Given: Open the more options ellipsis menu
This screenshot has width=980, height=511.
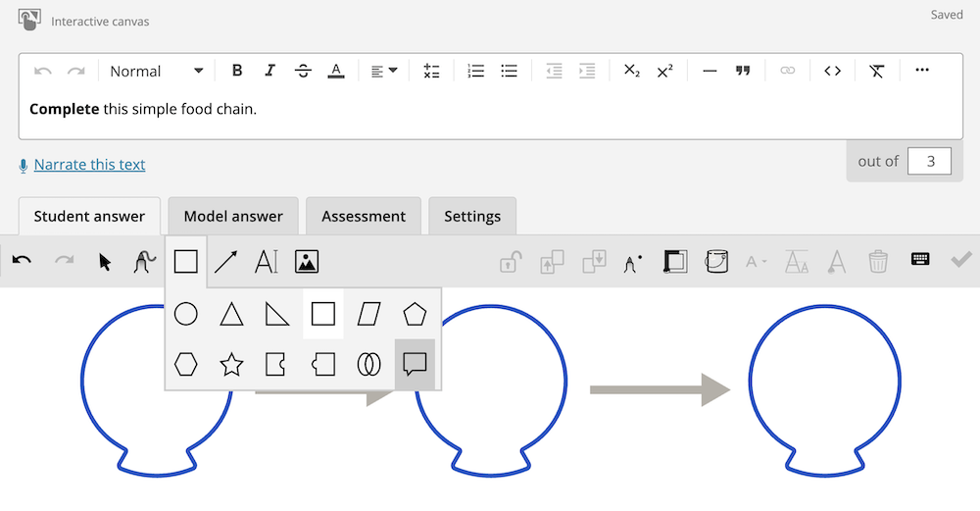Looking at the screenshot, I should 922,70.
